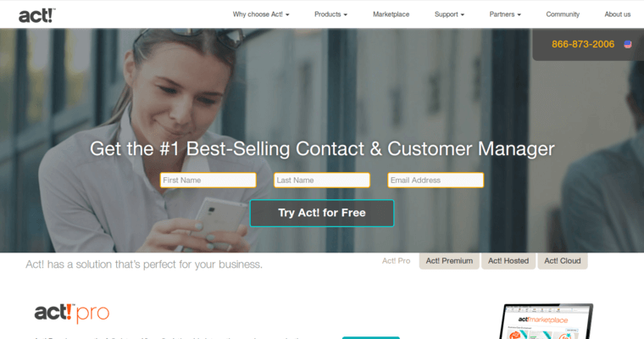Switch to the Act! Premium tab

449,261
